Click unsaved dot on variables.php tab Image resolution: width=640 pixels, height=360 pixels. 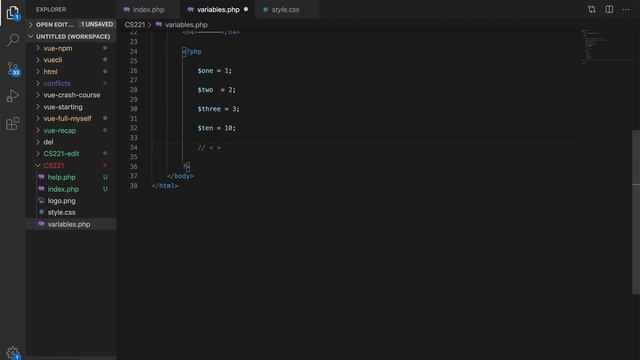coord(246,9)
